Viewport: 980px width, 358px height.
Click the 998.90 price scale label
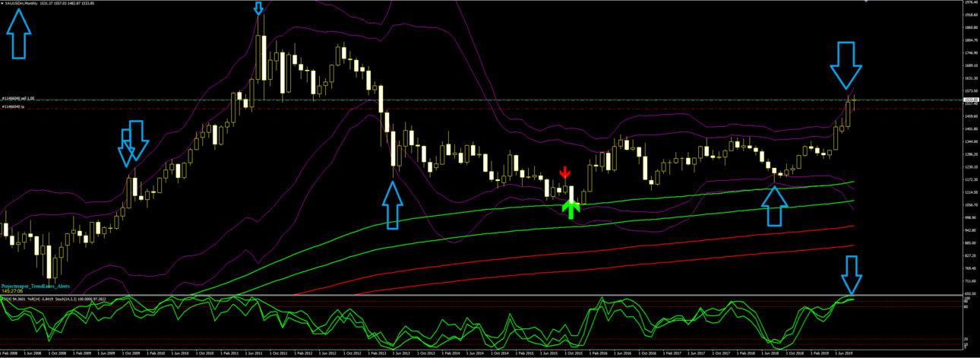pyautogui.click(x=972, y=217)
